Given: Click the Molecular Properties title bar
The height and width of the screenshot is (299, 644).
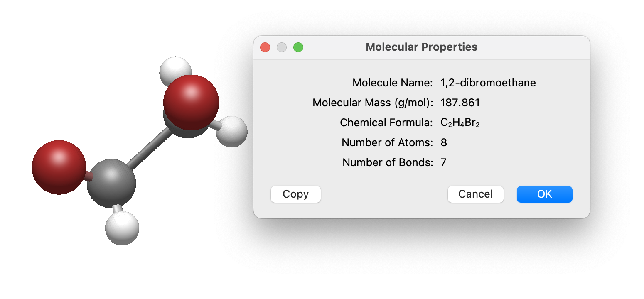Looking at the screenshot, I should pyautogui.click(x=421, y=47).
